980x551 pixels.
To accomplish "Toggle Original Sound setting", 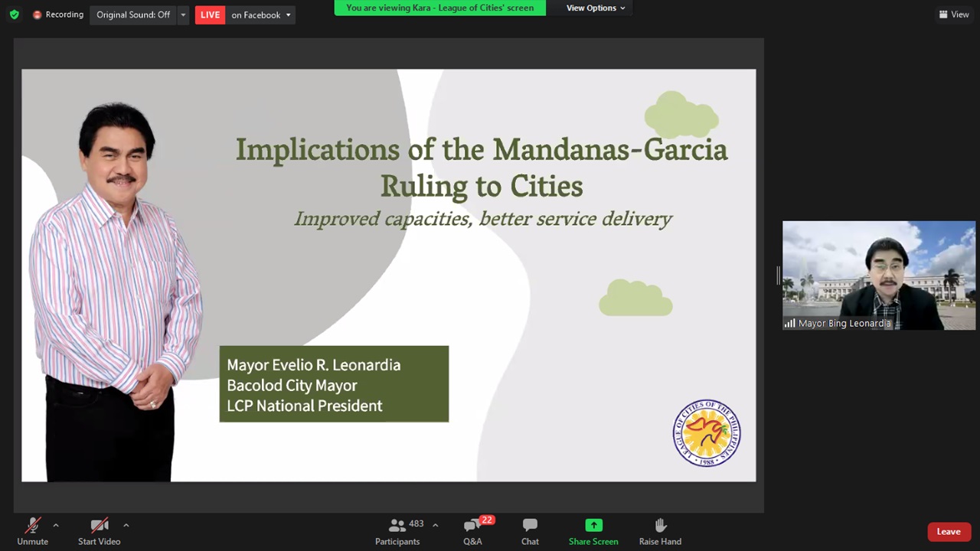I will 133,15.
